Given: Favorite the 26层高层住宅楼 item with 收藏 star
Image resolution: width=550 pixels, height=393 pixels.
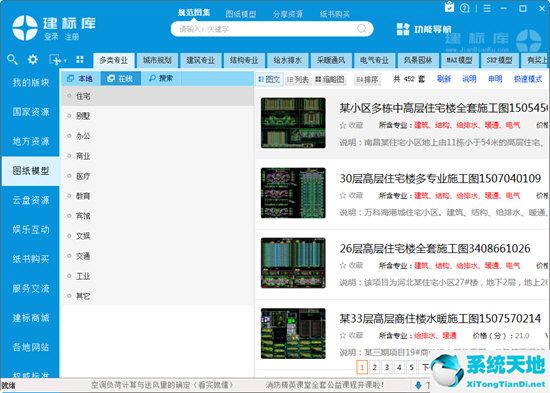Looking at the screenshot, I should click(x=351, y=266).
